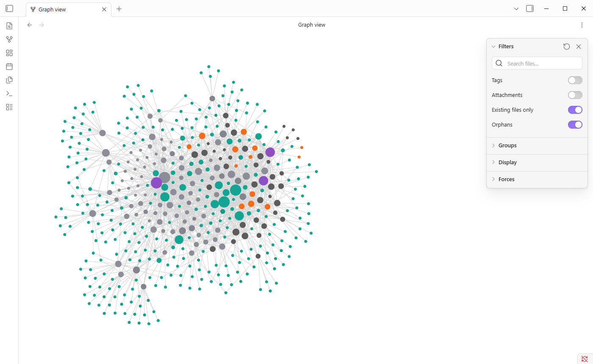Viewport: 593px width, 364px height.
Task: Close the Filters panel
Action: (x=579, y=47)
